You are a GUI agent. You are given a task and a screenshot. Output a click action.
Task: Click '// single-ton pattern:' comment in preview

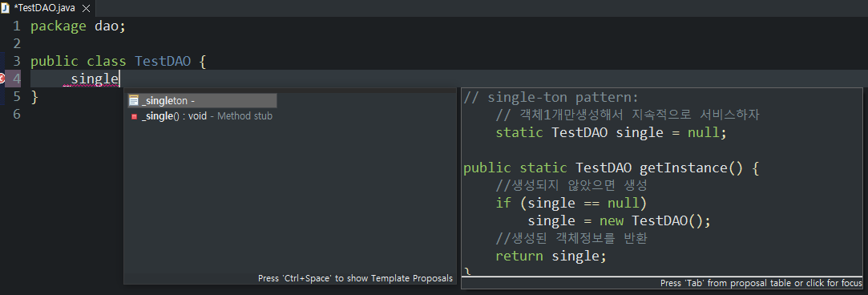tap(551, 98)
